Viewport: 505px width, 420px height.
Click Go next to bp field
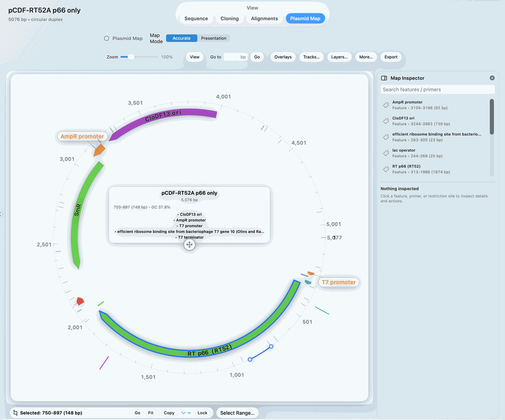tap(257, 57)
